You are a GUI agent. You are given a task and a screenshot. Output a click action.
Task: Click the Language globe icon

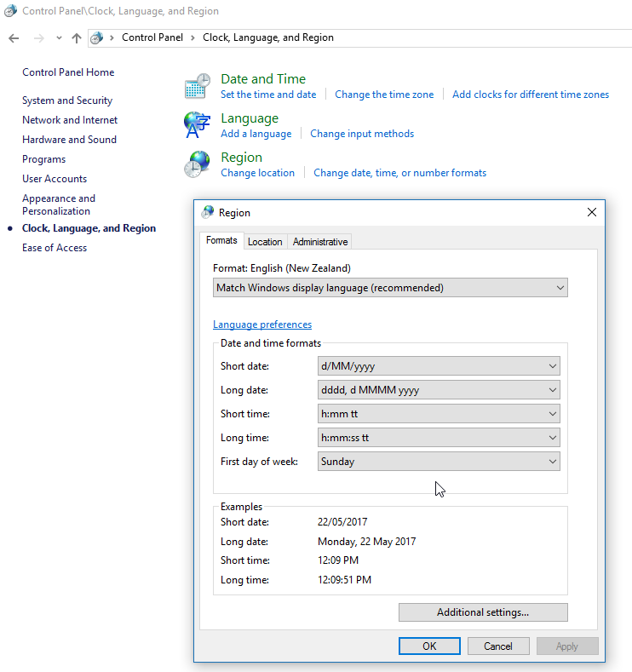coord(197,124)
